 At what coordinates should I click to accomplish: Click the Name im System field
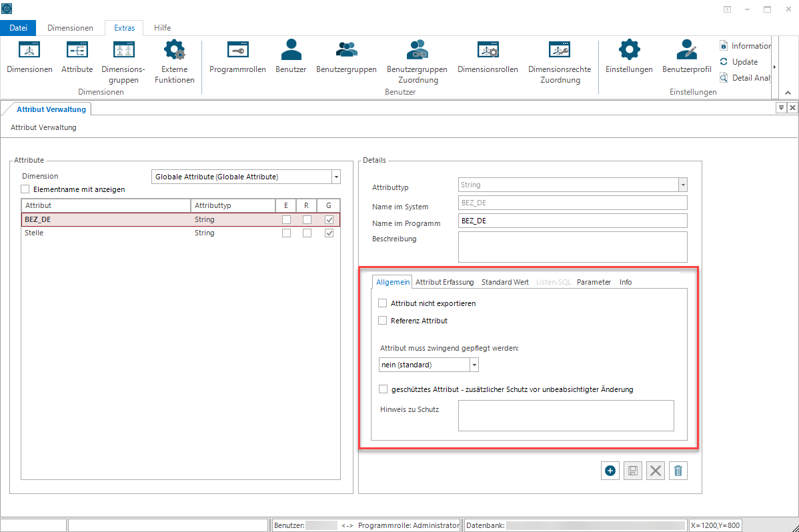573,203
